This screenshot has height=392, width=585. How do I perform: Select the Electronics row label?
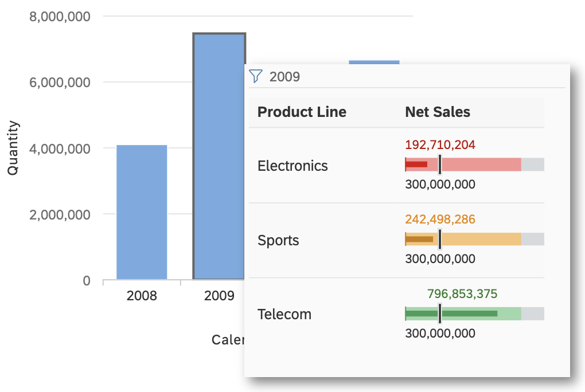pyautogui.click(x=292, y=166)
